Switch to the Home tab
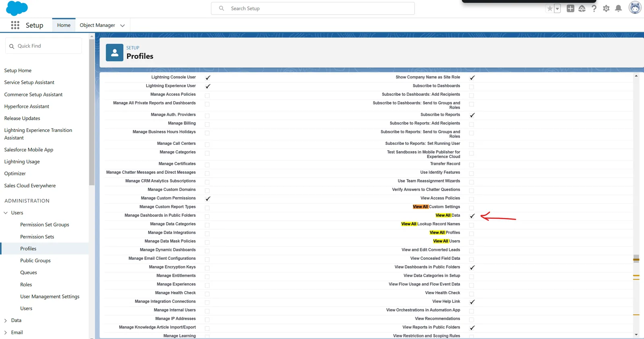This screenshot has height=339, width=644. click(64, 25)
